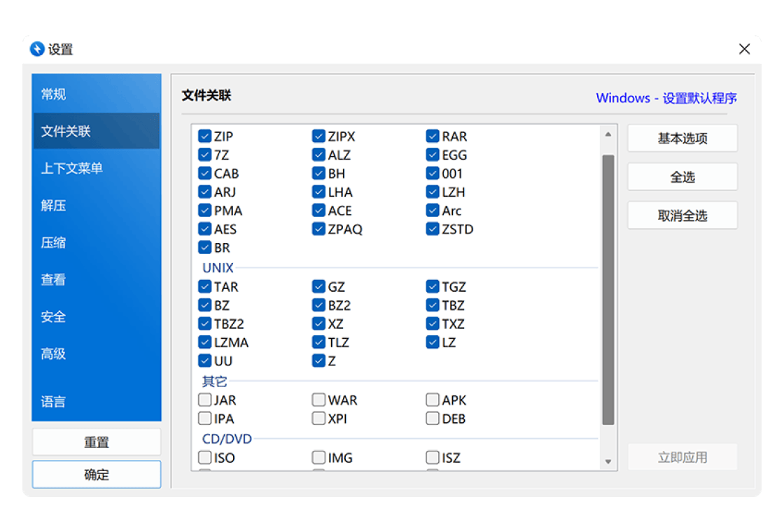Enable the JAR file association

click(205, 400)
